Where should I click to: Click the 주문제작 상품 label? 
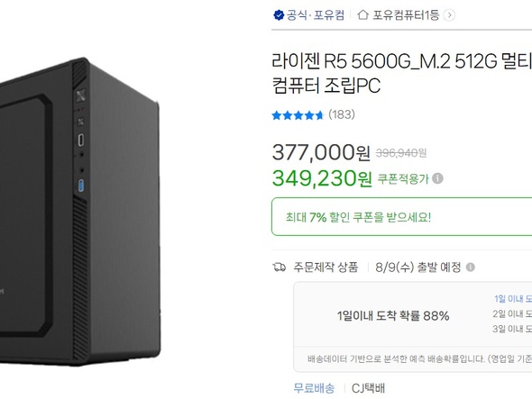(326, 268)
